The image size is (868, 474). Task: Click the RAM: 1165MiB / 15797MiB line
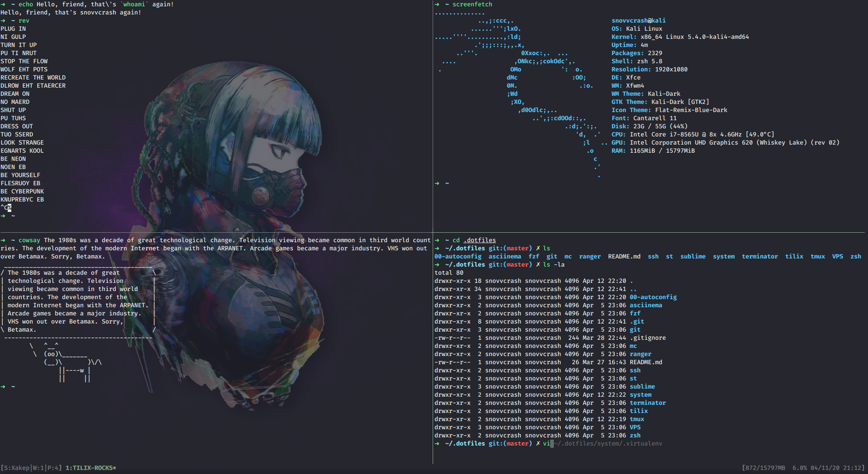click(653, 150)
